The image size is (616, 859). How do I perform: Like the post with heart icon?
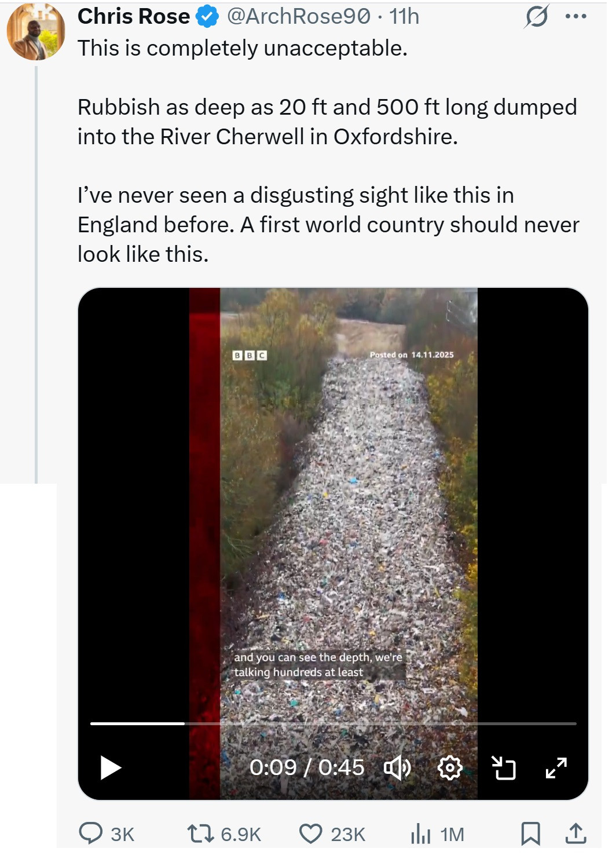(310, 834)
